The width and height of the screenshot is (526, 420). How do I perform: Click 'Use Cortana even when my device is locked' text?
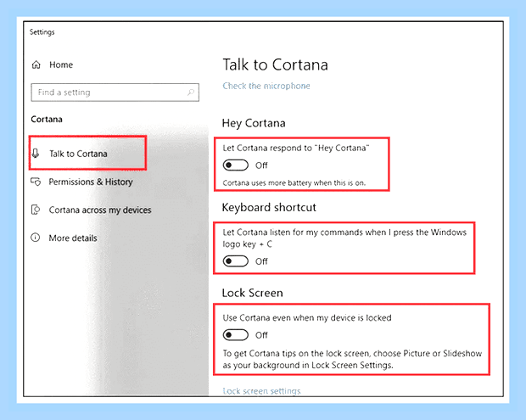(307, 317)
